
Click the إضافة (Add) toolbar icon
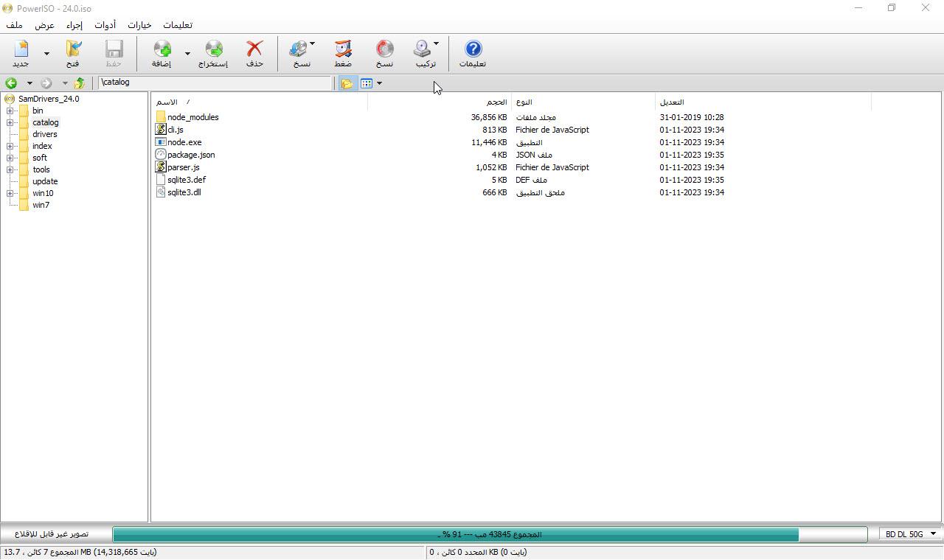tap(162, 49)
